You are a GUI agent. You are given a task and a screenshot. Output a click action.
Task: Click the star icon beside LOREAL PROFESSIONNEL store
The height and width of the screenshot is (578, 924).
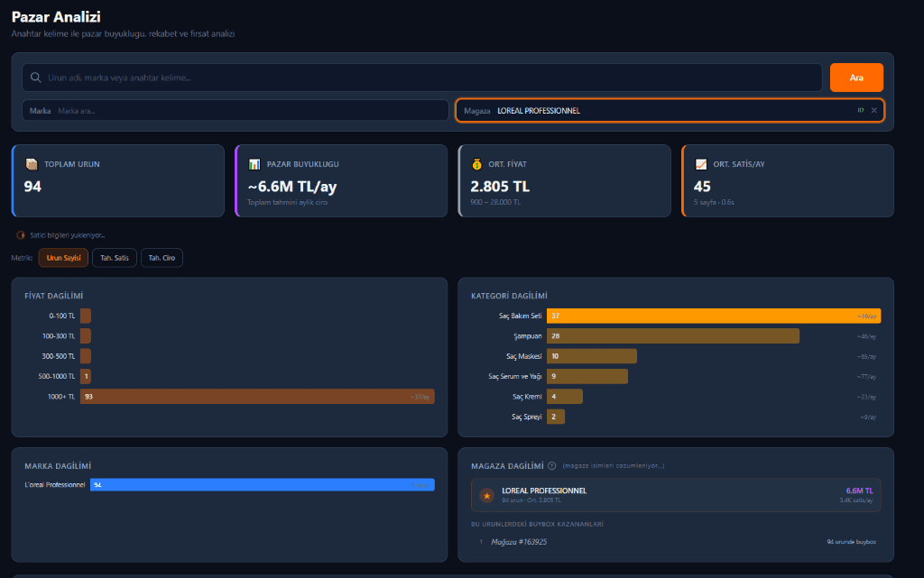click(486, 495)
